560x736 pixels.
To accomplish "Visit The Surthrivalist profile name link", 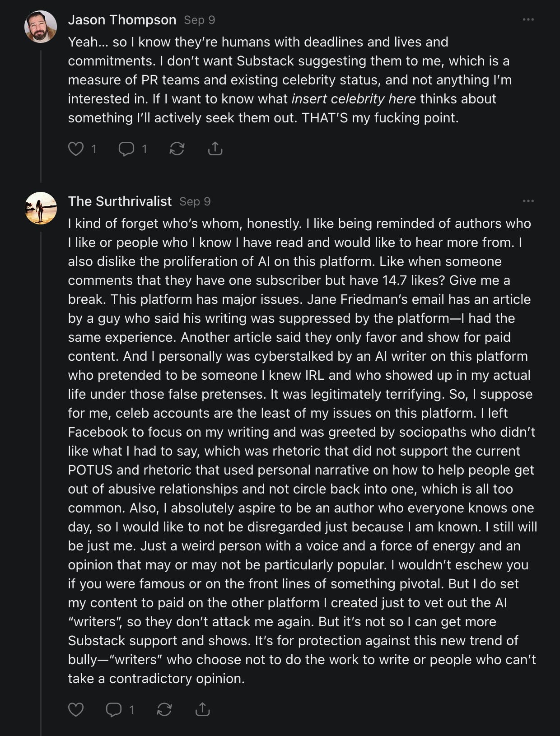I will click(120, 201).
